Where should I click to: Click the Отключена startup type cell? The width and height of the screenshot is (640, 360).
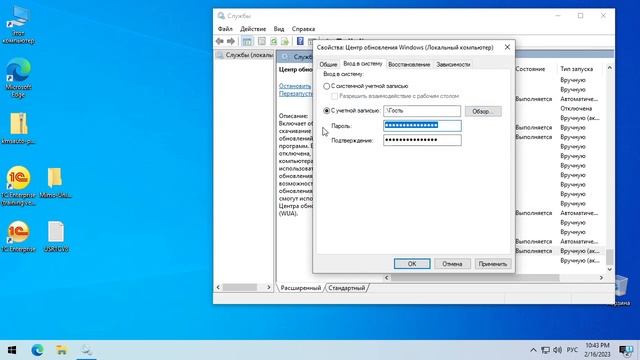coord(576,109)
